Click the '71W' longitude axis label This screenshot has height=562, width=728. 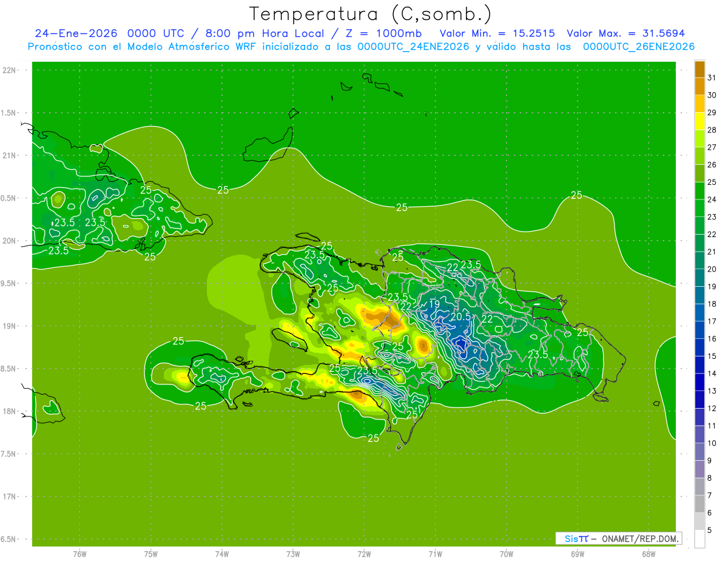[x=435, y=554]
